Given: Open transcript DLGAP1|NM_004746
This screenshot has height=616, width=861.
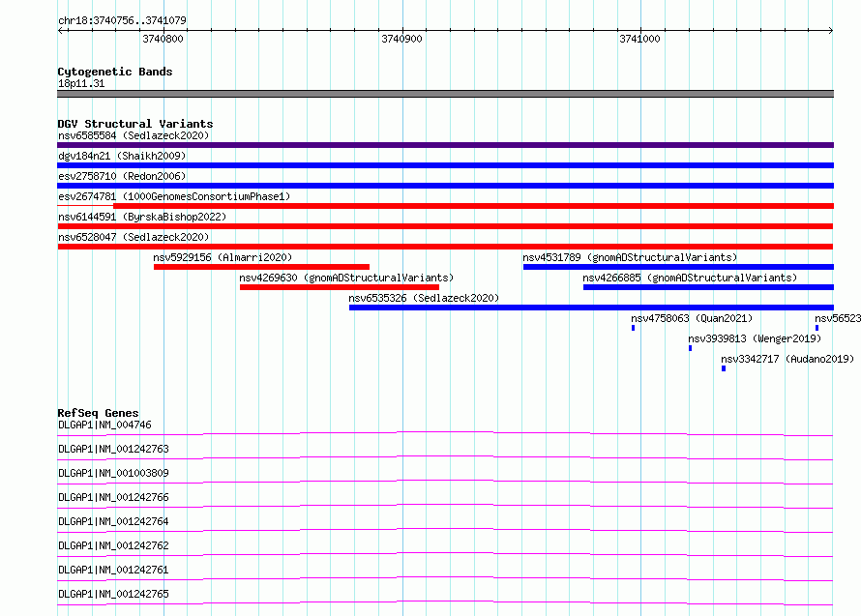Looking at the screenshot, I should 104,425.
